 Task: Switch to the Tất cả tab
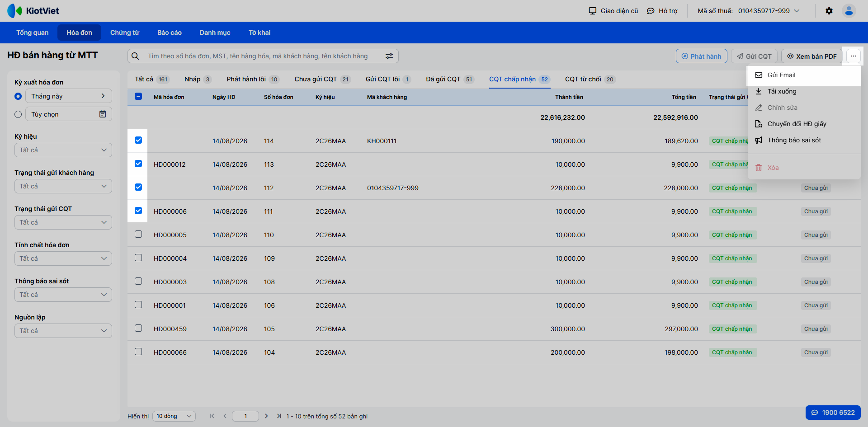(x=151, y=79)
